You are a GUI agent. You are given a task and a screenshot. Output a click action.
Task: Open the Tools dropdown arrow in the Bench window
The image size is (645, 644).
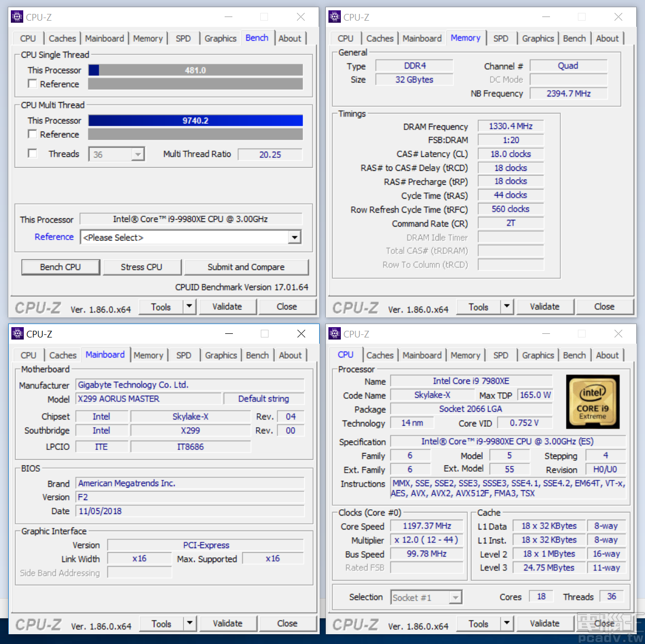pos(189,306)
